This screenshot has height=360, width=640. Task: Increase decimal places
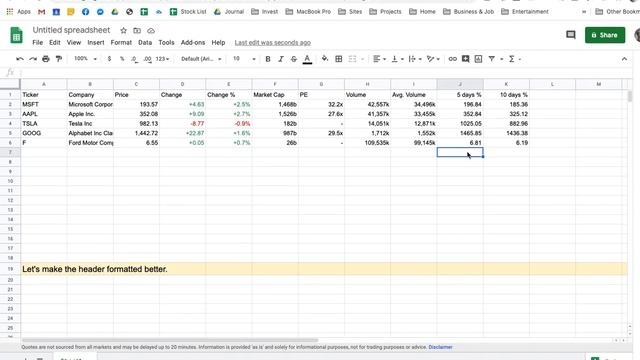(x=147, y=59)
